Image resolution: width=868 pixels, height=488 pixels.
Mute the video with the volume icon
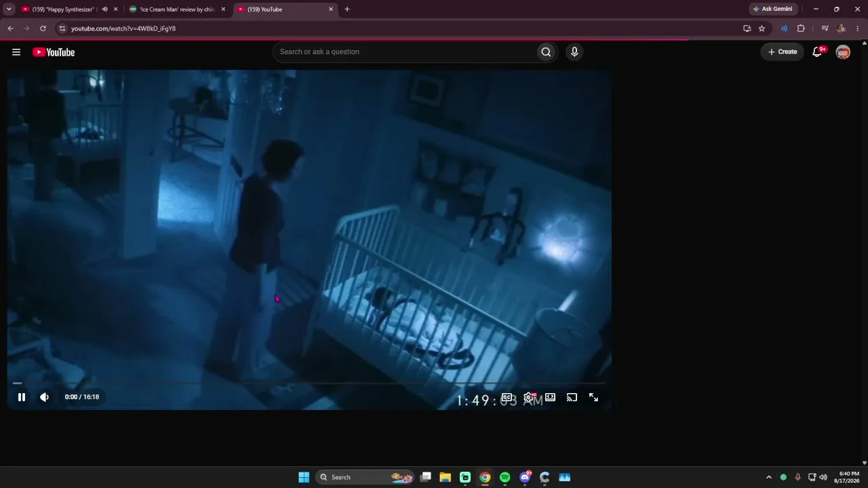coord(45,397)
